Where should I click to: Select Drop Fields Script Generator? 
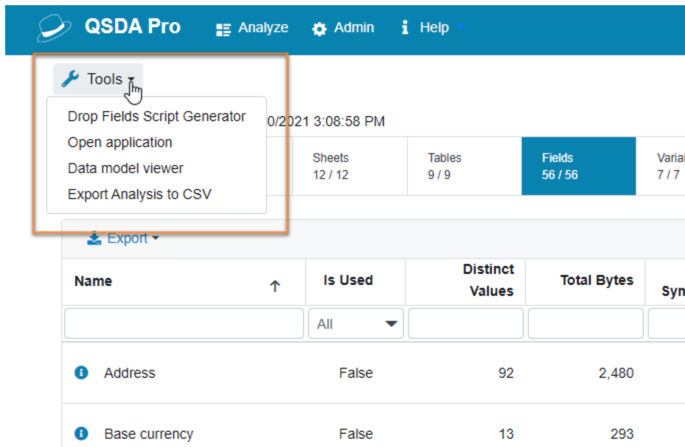tap(156, 116)
